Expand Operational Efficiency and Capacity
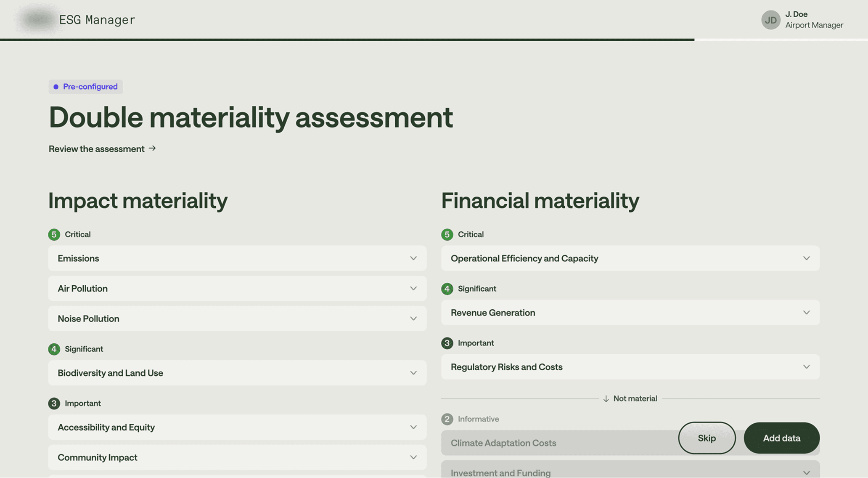Screen dimensions: 868x478 point(806,258)
